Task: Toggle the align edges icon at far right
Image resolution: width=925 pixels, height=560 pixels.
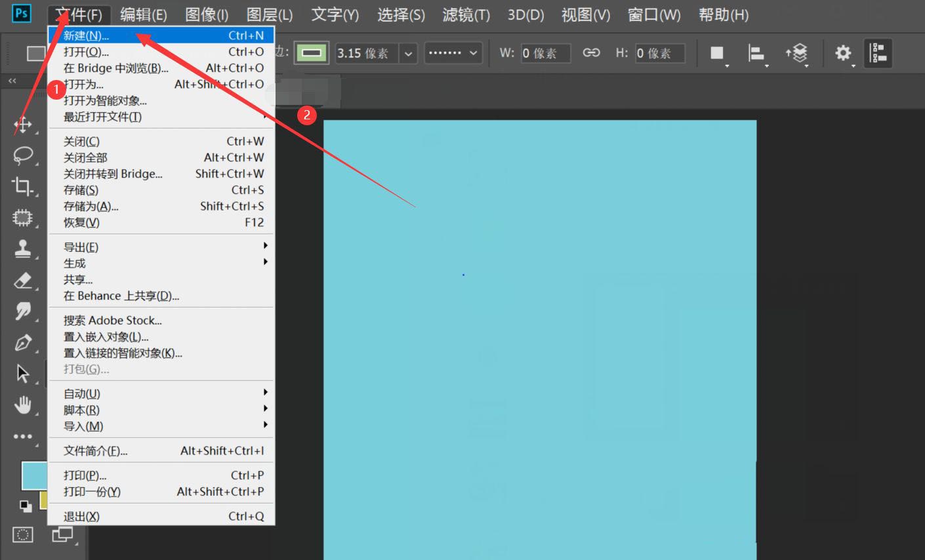Action: click(878, 53)
